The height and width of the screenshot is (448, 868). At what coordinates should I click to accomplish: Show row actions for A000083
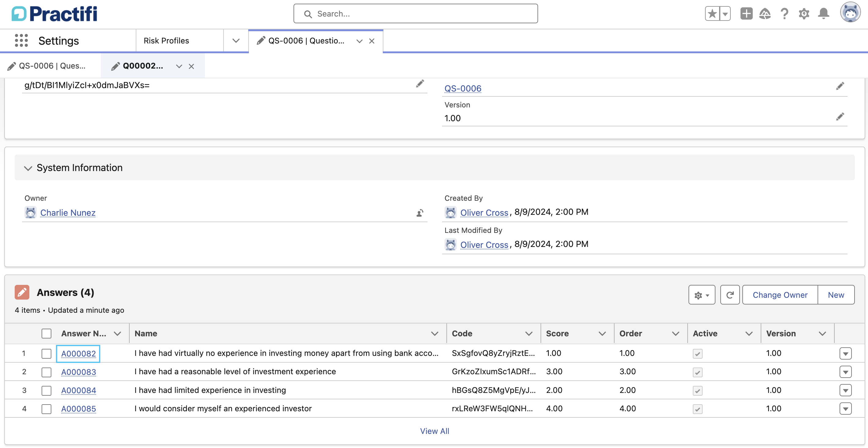point(845,372)
